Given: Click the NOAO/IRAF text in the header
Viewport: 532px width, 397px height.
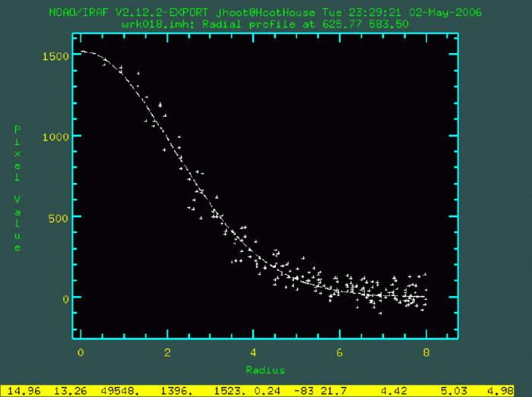Looking at the screenshot, I should point(79,13).
